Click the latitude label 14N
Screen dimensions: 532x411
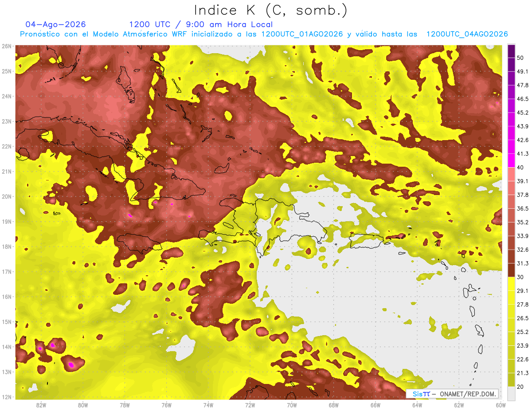[7, 347]
